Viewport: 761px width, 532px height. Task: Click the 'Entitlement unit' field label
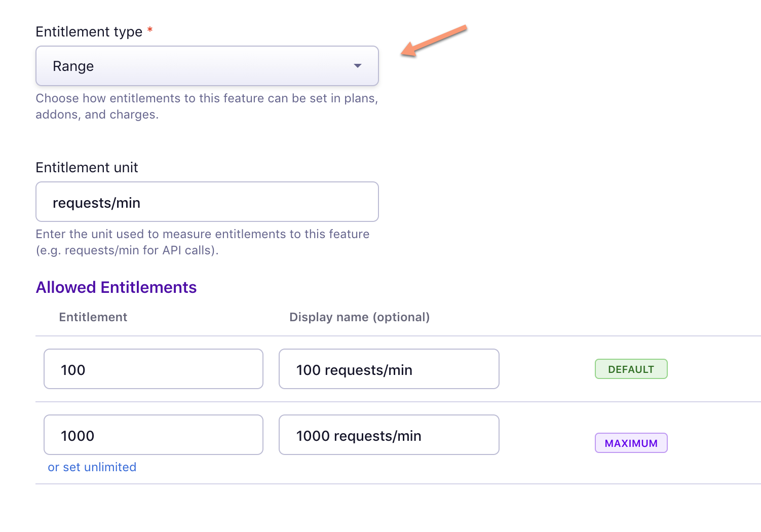click(87, 167)
